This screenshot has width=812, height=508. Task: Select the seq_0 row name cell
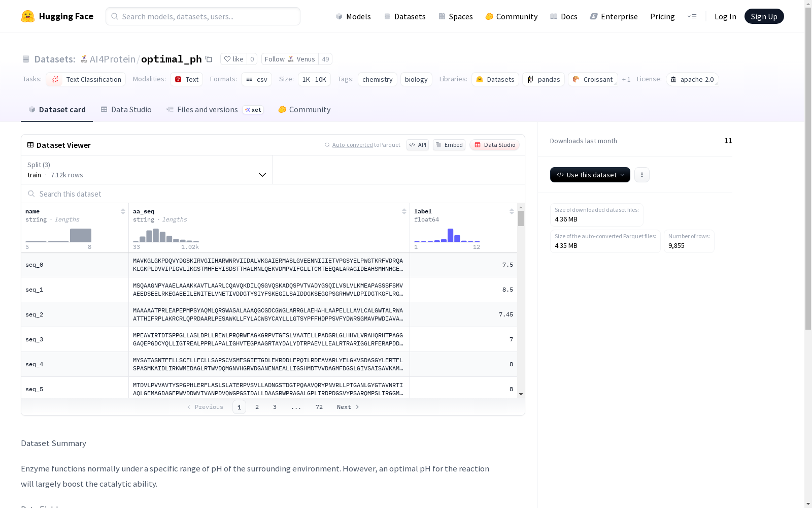[75, 265]
